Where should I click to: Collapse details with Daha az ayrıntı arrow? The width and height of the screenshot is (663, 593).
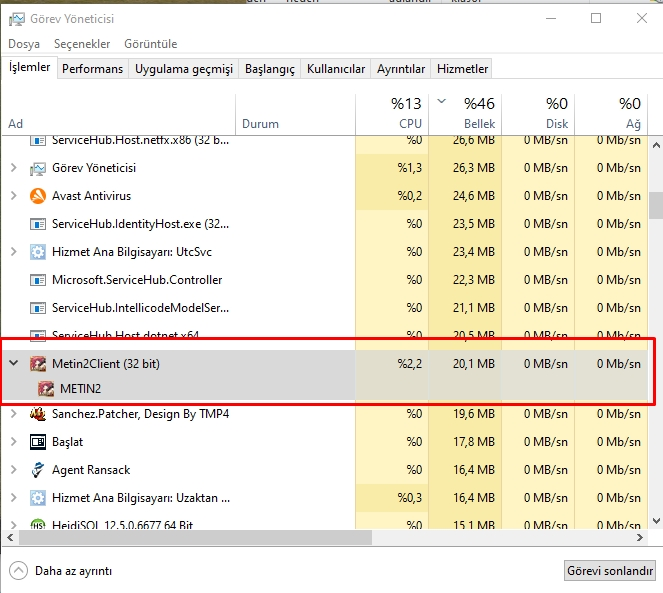click(18, 571)
